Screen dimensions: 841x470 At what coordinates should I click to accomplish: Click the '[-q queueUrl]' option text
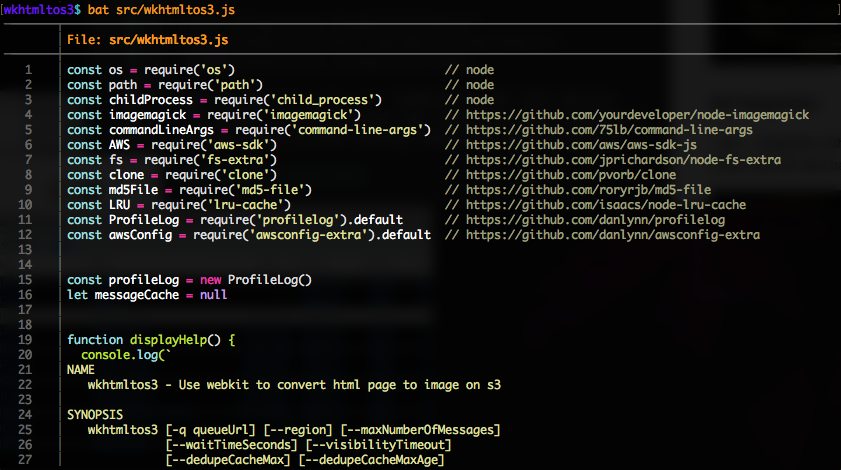pos(210,430)
